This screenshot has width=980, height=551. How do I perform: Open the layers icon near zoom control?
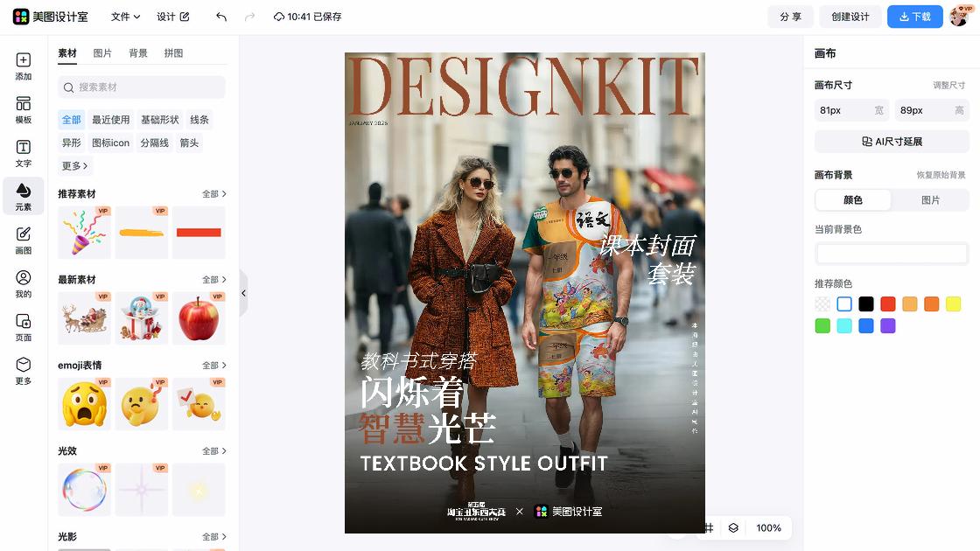[731, 528]
